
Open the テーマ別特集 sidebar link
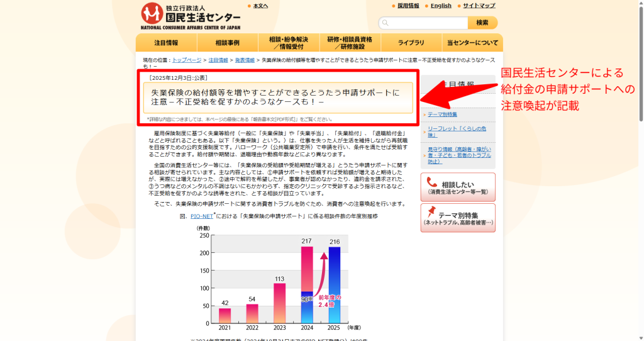[x=442, y=115]
